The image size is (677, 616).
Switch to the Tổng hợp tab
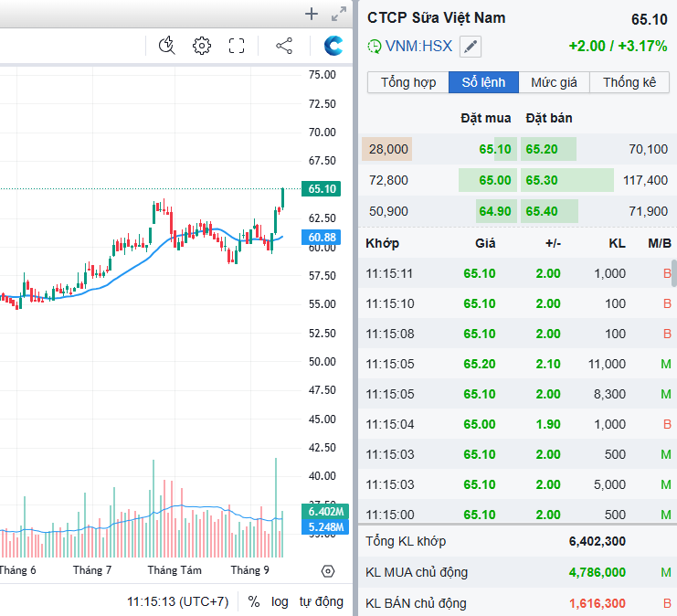pyautogui.click(x=408, y=82)
